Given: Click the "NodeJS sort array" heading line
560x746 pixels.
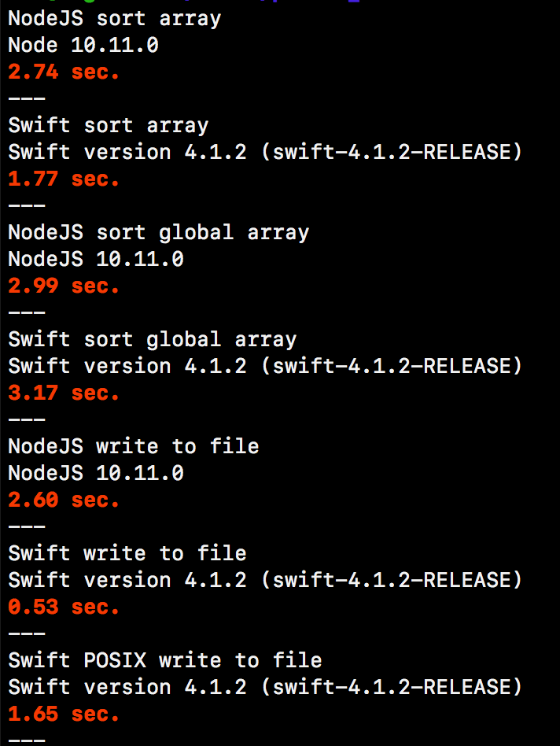Looking at the screenshot, I should point(115,19).
